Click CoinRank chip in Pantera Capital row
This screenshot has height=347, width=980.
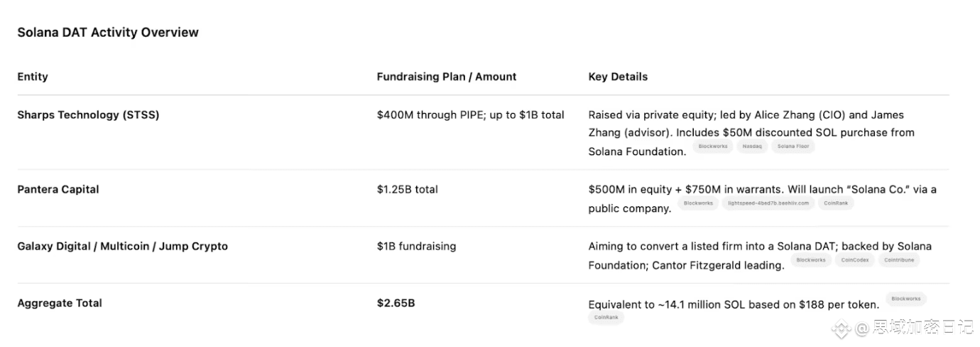click(x=835, y=203)
